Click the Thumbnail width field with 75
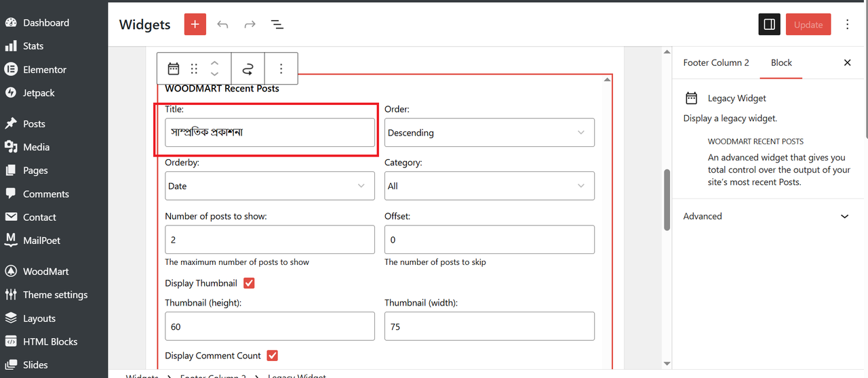The width and height of the screenshot is (868, 378). 490,327
